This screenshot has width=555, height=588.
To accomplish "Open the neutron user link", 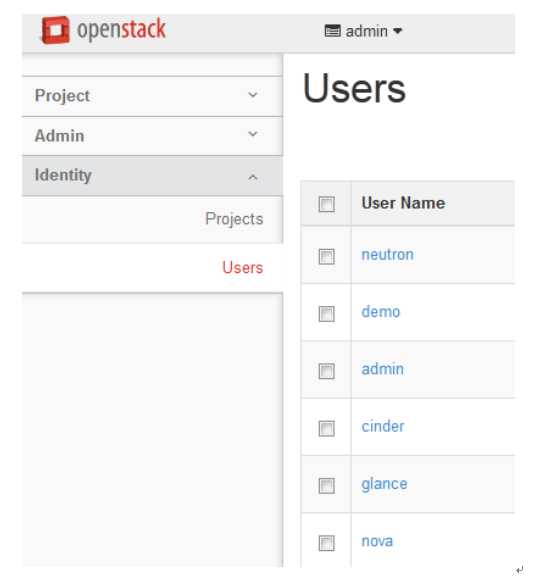I will 387,255.
